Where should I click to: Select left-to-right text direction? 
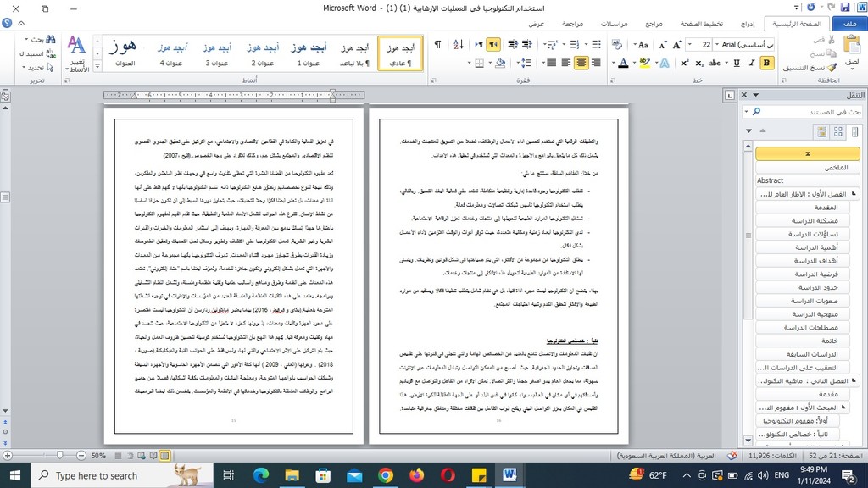[x=479, y=45]
